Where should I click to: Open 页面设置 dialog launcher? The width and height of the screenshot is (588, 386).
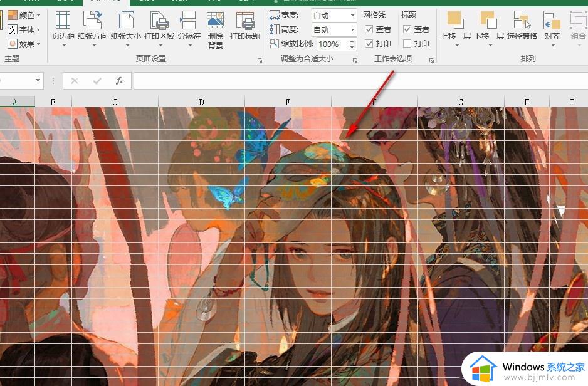(260, 60)
